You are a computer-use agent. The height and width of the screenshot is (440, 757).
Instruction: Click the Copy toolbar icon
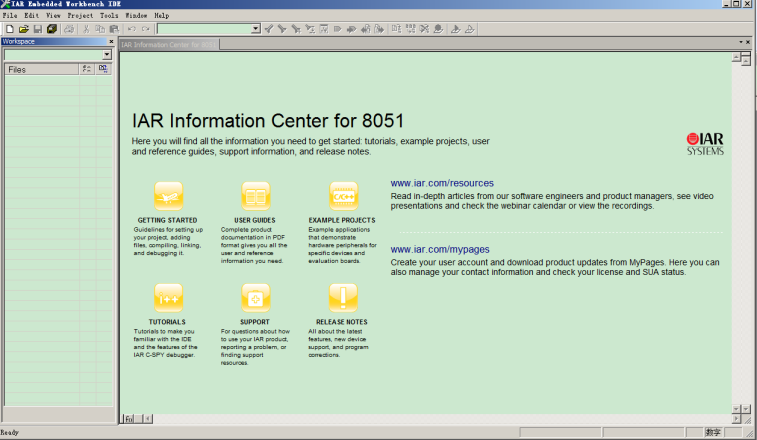(x=100, y=29)
